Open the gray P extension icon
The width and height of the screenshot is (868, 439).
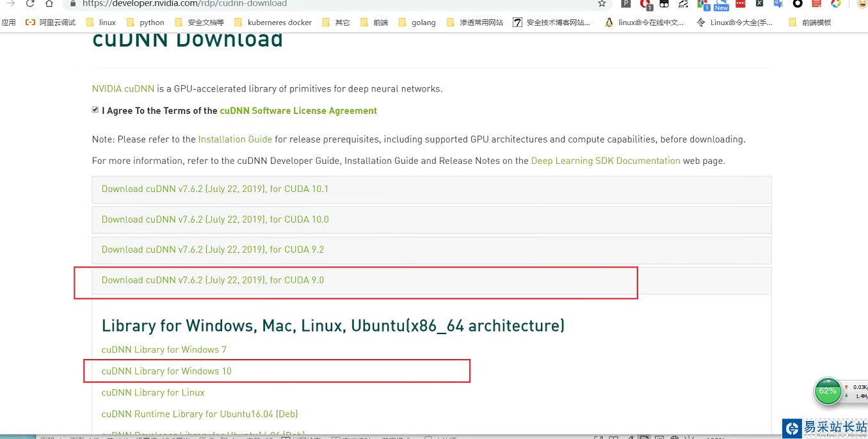626,3
